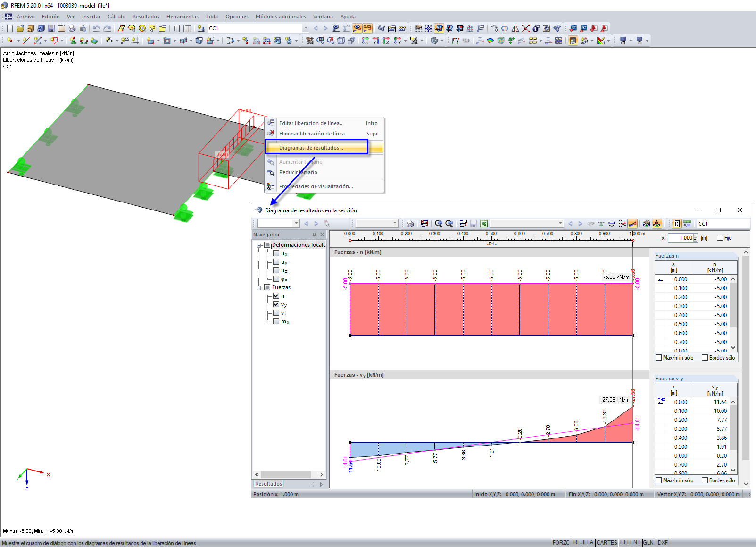Screen dimensions: 756x547
Task: Click the isometric cube view icon
Action: click(341, 41)
